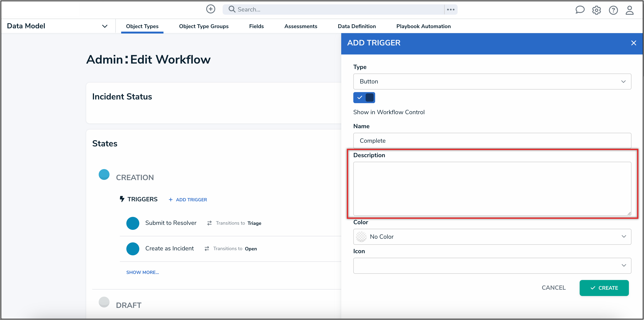The height and width of the screenshot is (320, 644).
Task: Open the No Color dropdown
Action: [492, 237]
